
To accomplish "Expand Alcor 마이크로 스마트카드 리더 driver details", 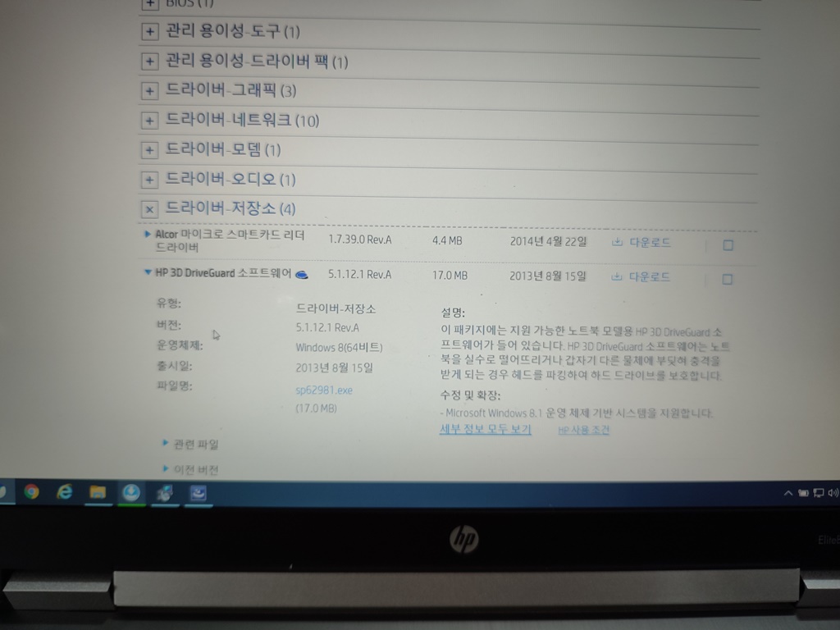I will [148, 234].
